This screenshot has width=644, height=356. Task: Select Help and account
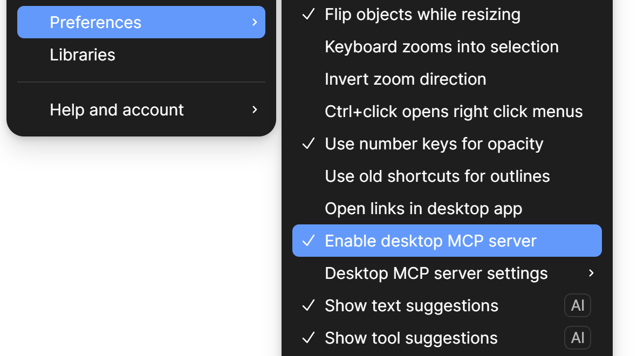pyautogui.click(x=117, y=109)
